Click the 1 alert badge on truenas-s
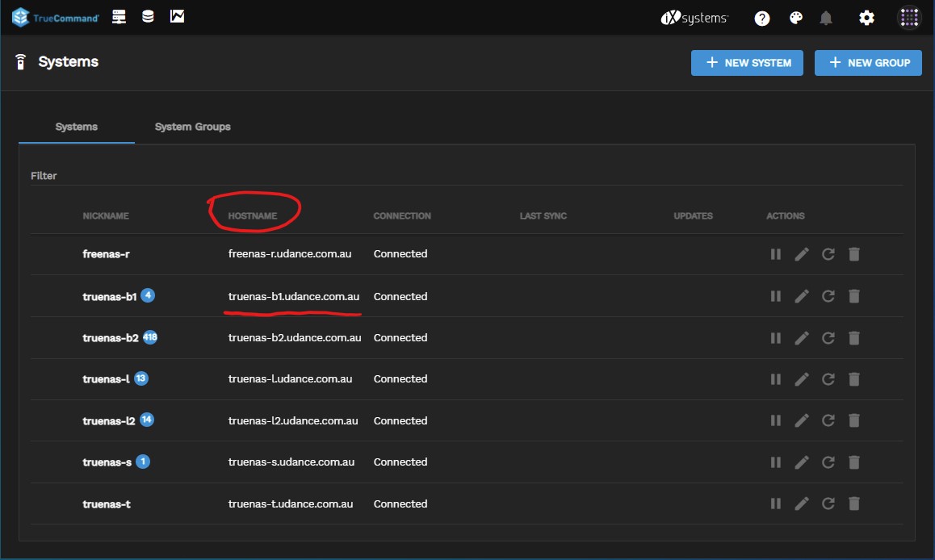Screen dimensions: 935x560 pyautogui.click(x=143, y=461)
